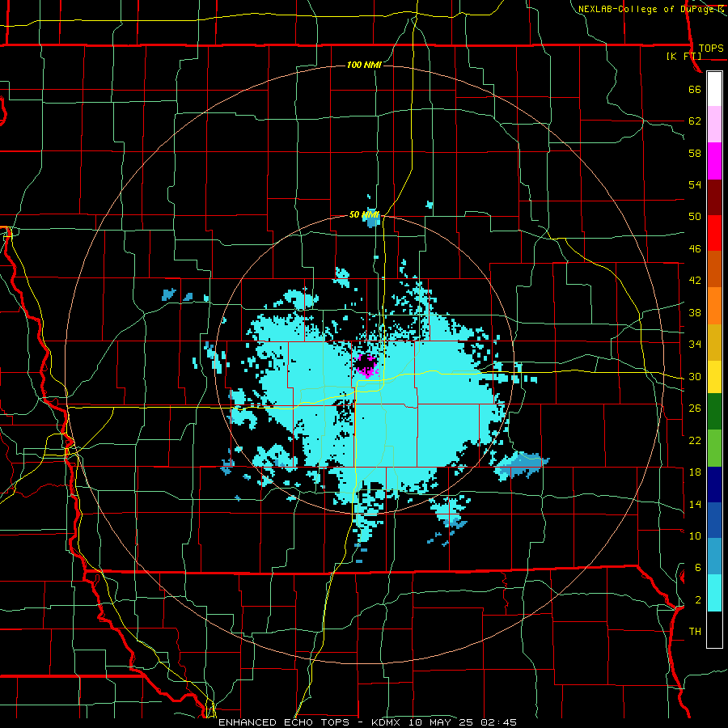Click the bright red legend swatch

[714, 234]
